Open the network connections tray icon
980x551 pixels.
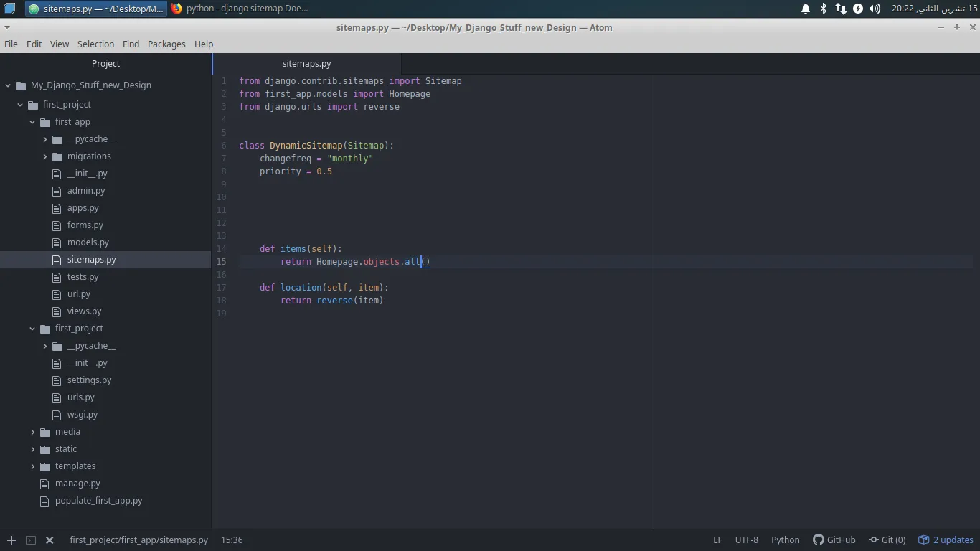(841, 9)
